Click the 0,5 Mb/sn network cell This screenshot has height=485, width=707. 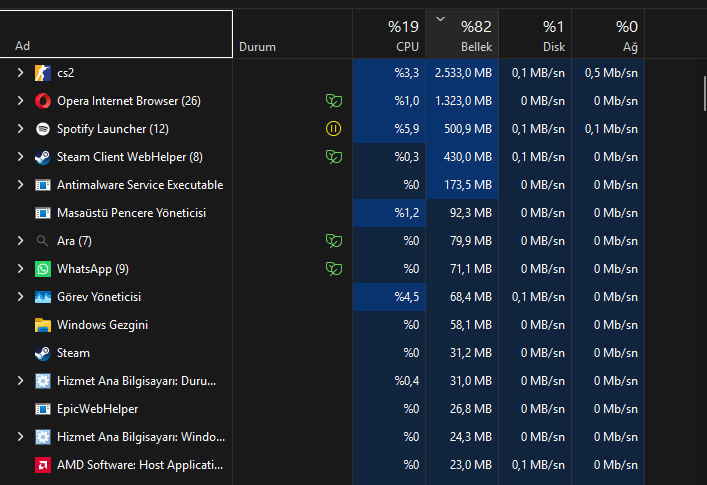pos(608,73)
